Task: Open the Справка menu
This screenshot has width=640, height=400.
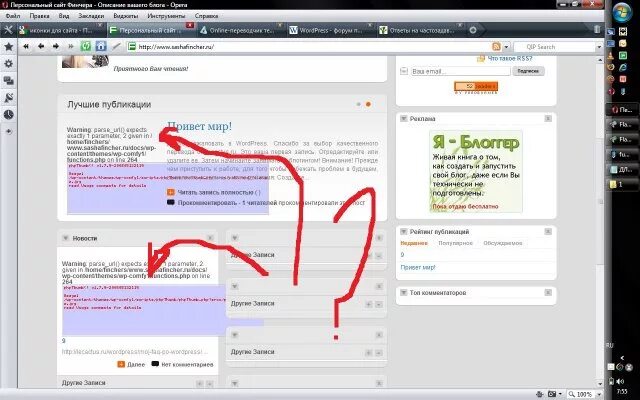Action: [x=207, y=16]
